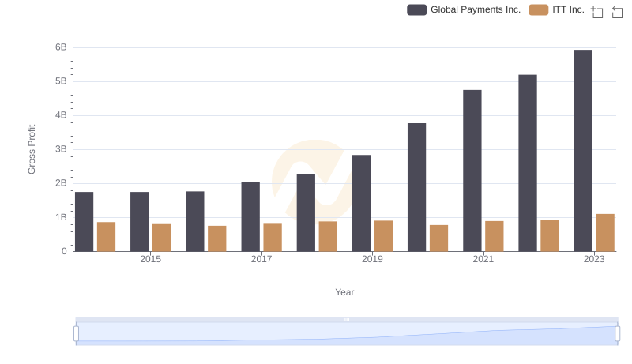Click the '2021' x-axis label
The height and width of the screenshot is (364, 632).
483,259
